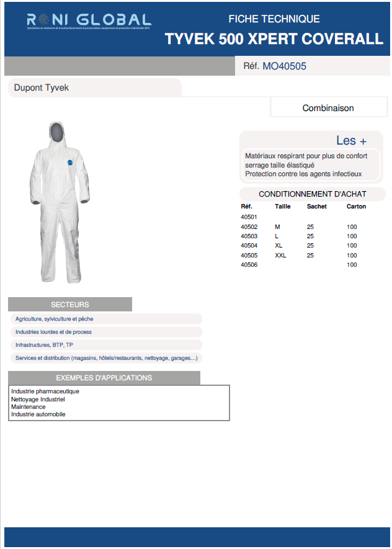Select Sachet value 25 in row 40502
The image size is (392, 549).
point(311,227)
